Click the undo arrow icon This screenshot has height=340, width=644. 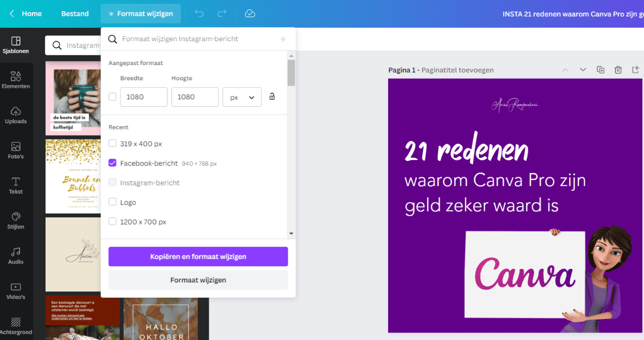coord(199,14)
